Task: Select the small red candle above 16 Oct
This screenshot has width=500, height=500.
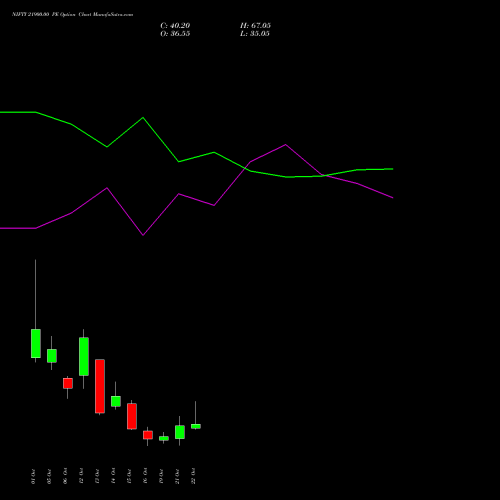Action: pyautogui.click(x=148, y=435)
